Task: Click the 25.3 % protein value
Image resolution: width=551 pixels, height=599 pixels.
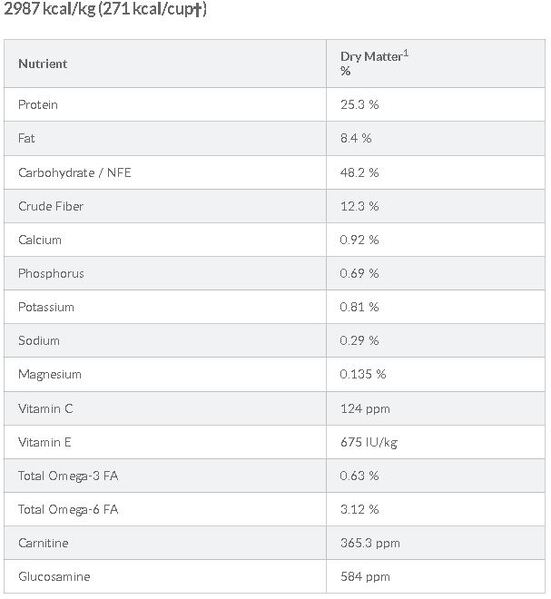Action: 360,105
